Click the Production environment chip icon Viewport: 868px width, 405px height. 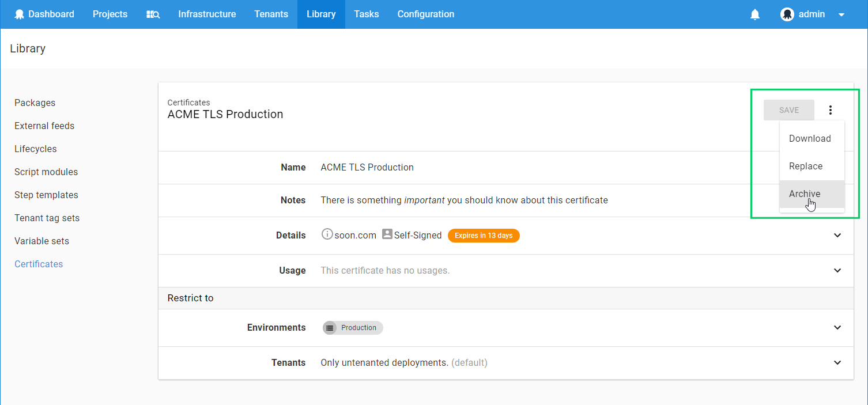click(x=330, y=328)
